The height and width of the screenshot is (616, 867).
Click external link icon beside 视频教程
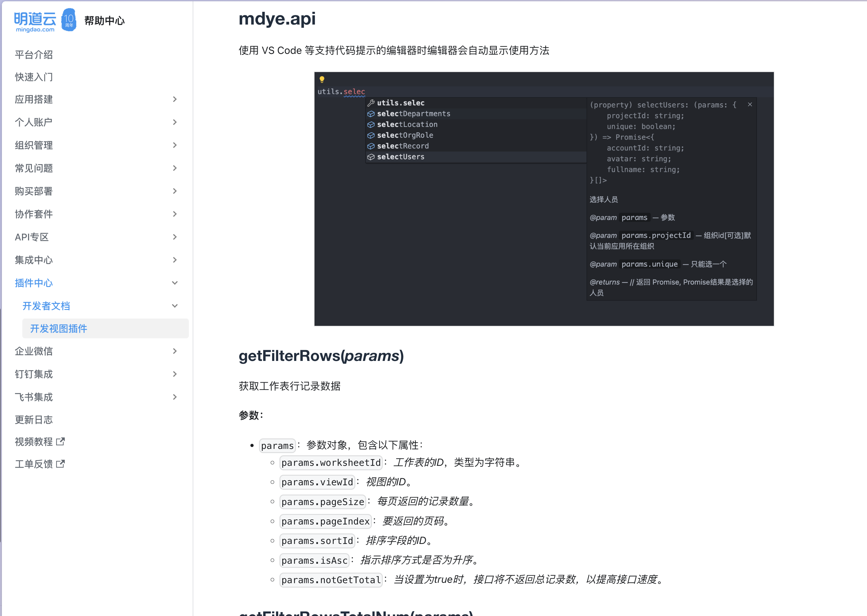pyautogui.click(x=61, y=442)
